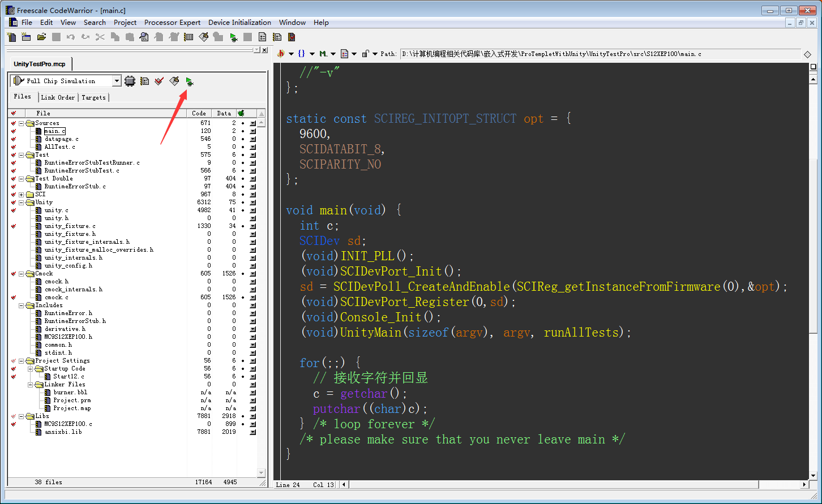Click the diamond icon at end of Path bar
Screen dimensions: 822x504
click(807, 54)
